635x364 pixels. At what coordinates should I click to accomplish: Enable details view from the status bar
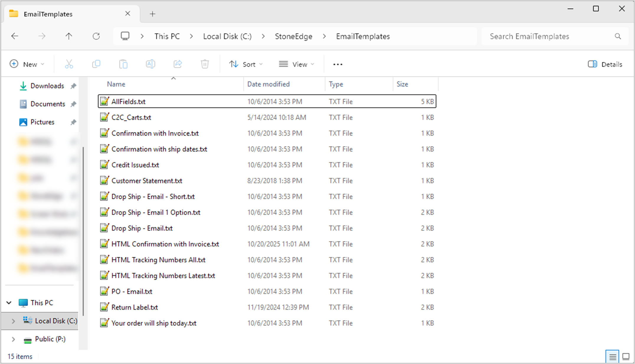612,356
